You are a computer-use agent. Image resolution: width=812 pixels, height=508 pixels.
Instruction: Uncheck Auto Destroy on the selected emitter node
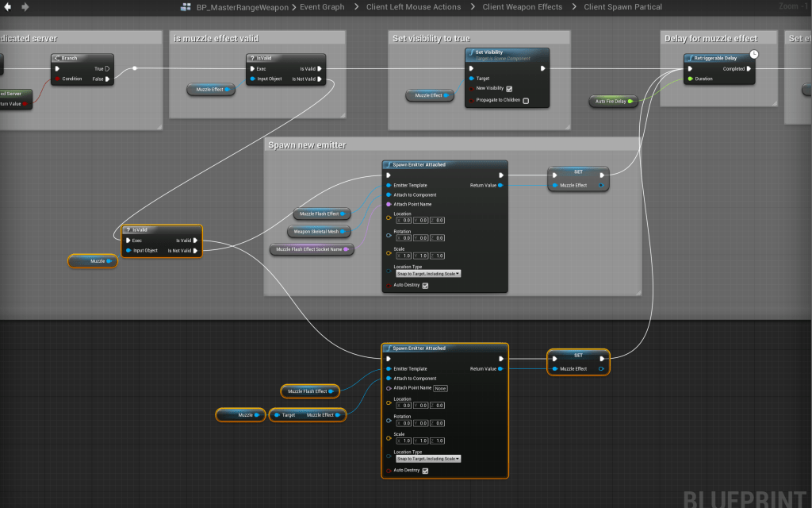click(425, 471)
